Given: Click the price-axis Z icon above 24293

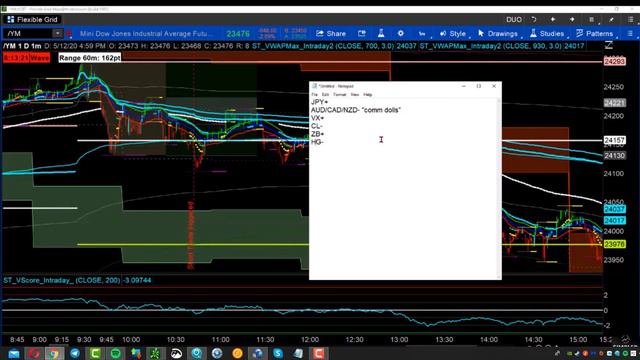Looking at the screenshot, I should pos(609,46).
